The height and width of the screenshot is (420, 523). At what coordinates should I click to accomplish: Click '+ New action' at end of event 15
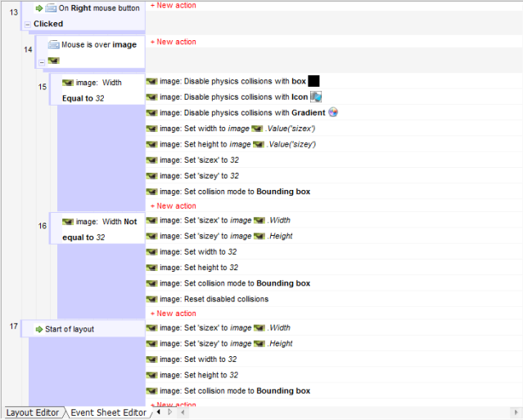174,205
